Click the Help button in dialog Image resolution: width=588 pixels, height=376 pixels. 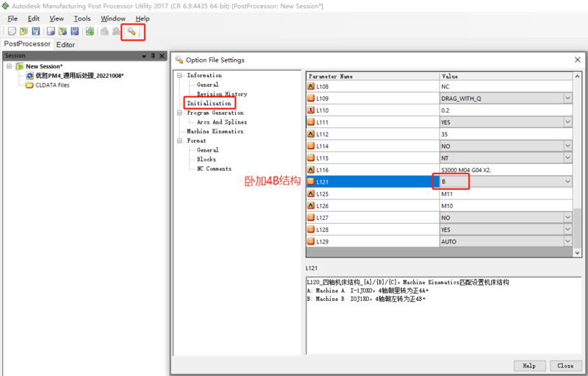point(528,366)
